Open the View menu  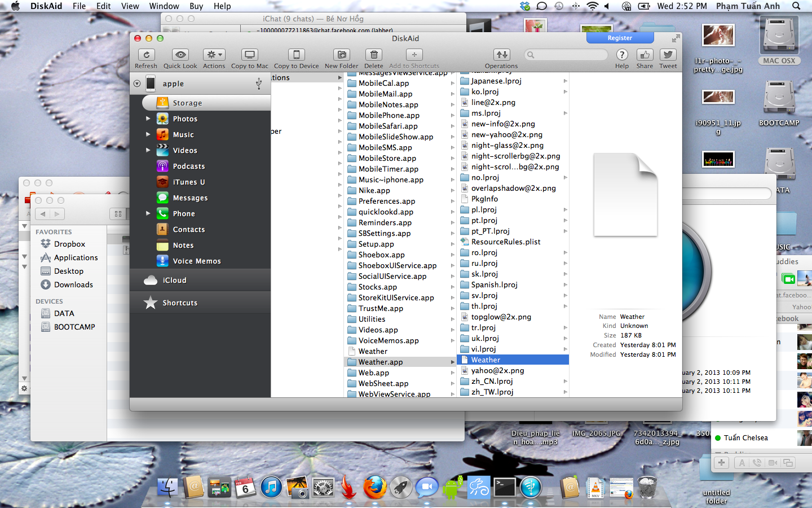(130, 6)
